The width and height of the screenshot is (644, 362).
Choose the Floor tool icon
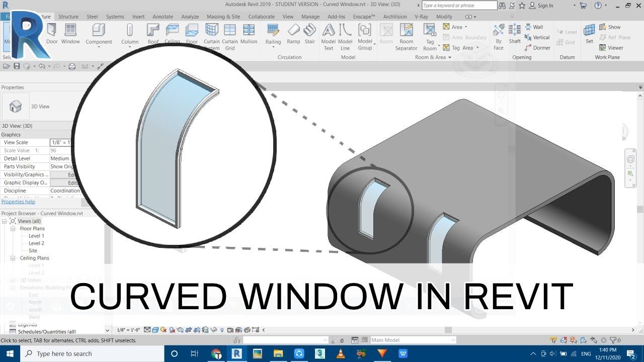coord(192,30)
